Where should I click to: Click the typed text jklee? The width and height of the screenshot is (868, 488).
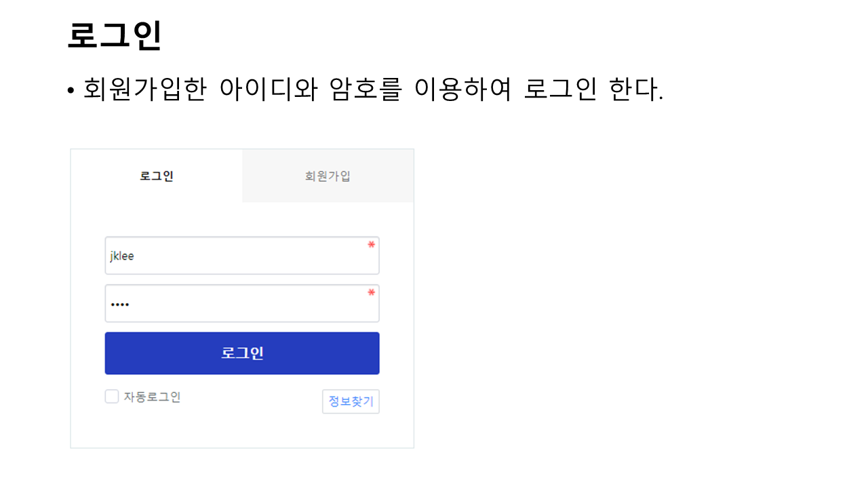(122, 256)
